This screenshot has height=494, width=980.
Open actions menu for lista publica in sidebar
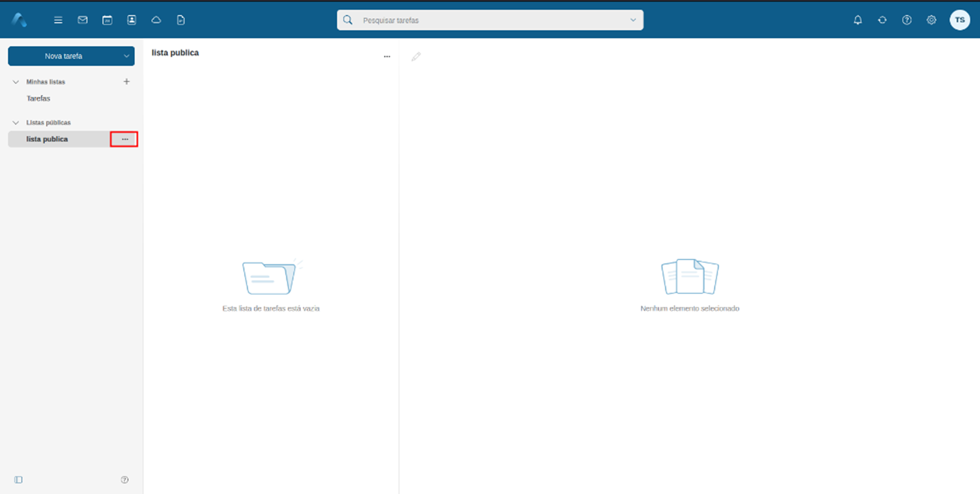click(125, 139)
